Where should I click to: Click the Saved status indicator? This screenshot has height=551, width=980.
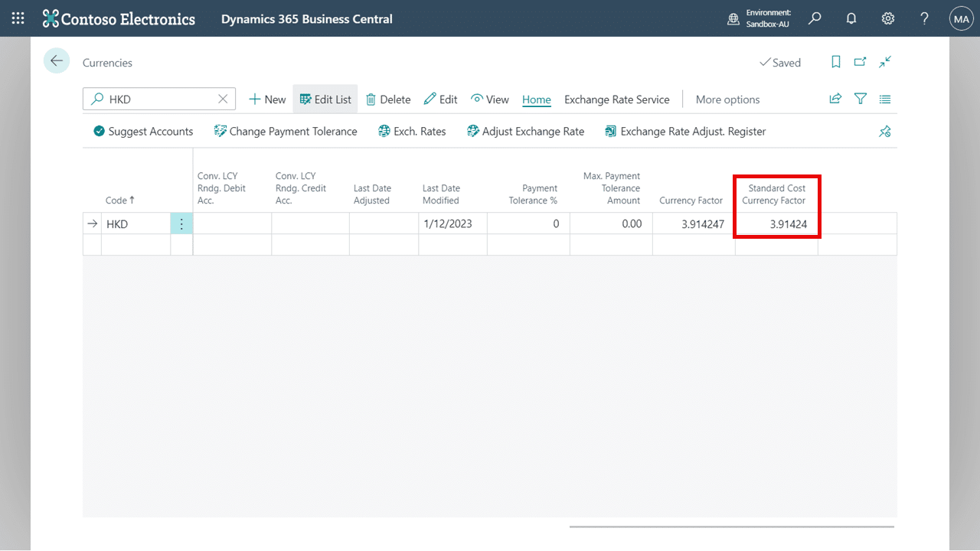point(780,63)
